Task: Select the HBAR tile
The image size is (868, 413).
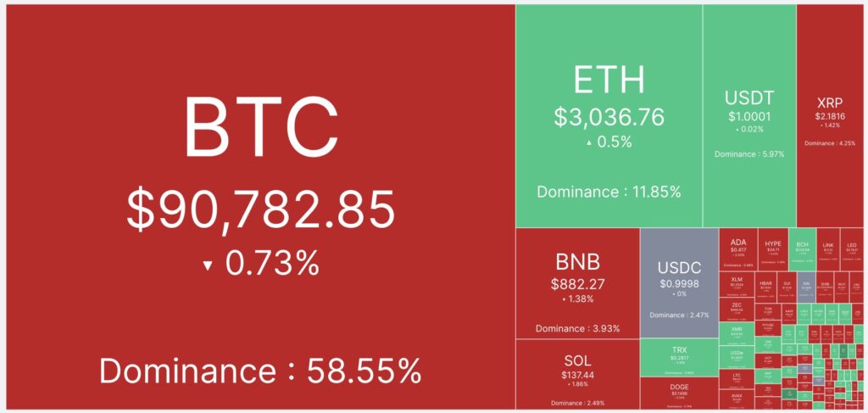Action: 765,284
